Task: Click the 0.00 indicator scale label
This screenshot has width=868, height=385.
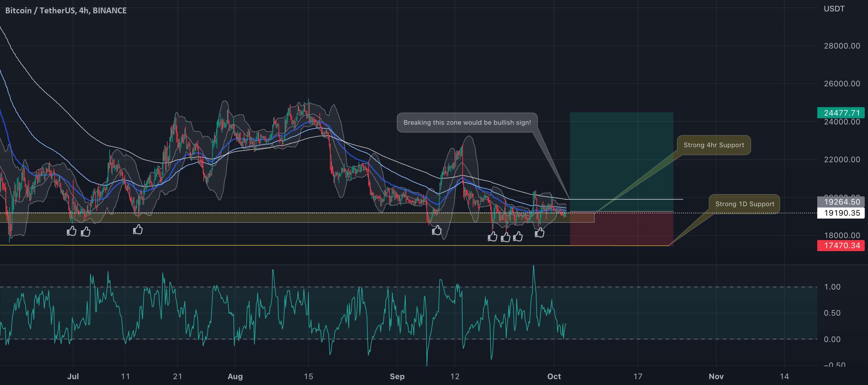Action: pos(832,339)
